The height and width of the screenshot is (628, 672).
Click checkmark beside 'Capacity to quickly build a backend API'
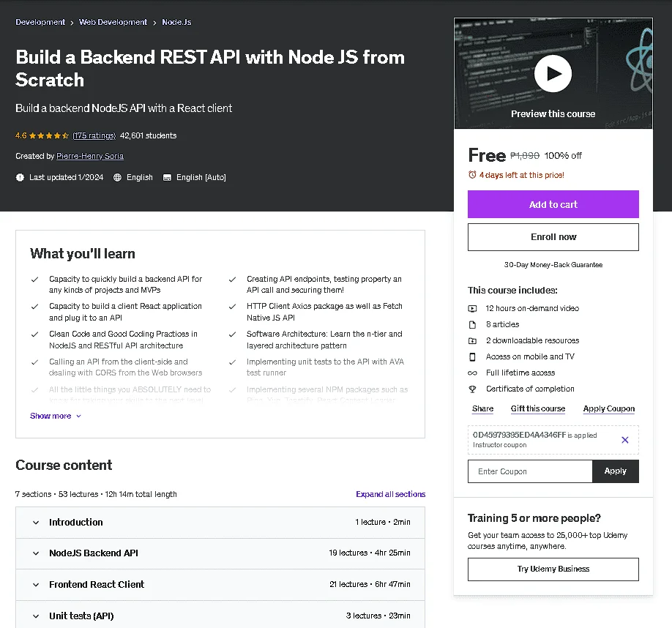coord(34,280)
